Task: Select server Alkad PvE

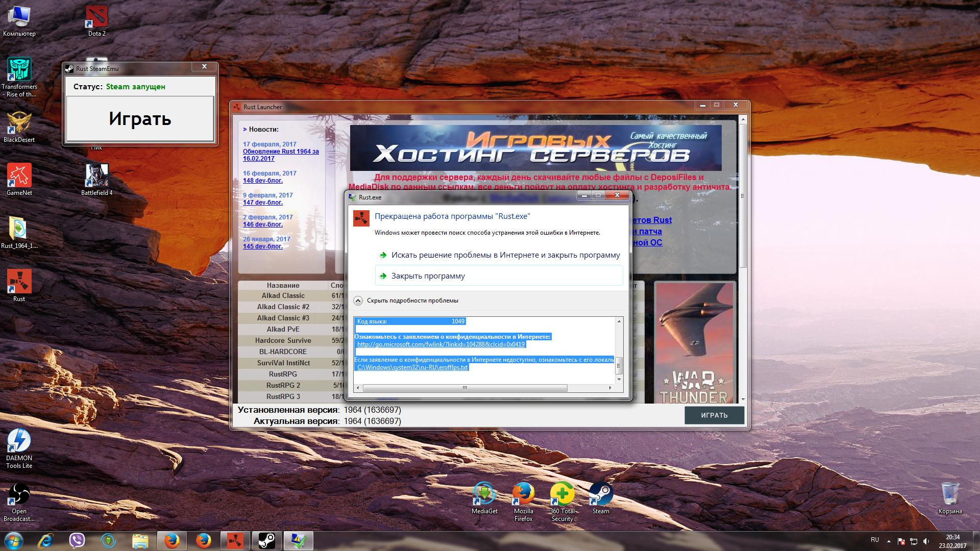Action: (x=283, y=330)
